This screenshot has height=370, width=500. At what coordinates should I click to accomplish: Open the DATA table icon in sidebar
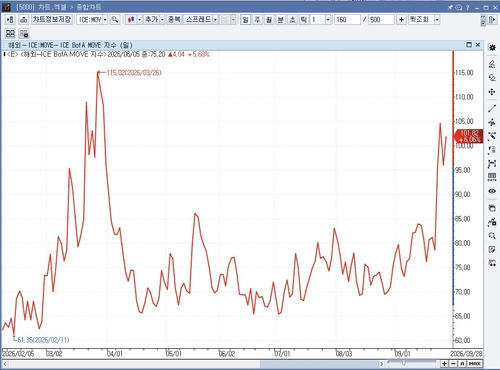492,177
